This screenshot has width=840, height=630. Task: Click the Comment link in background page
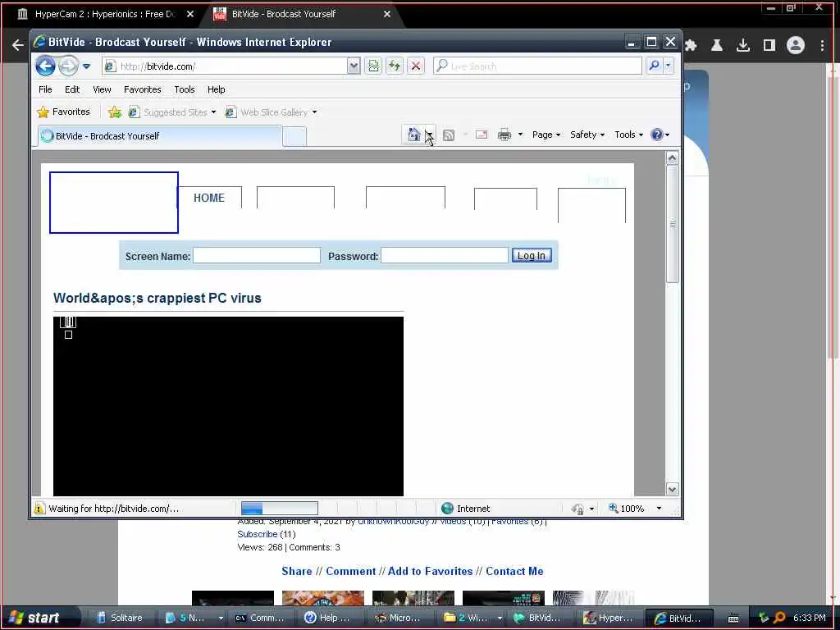pyautogui.click(x=351, y=571)
